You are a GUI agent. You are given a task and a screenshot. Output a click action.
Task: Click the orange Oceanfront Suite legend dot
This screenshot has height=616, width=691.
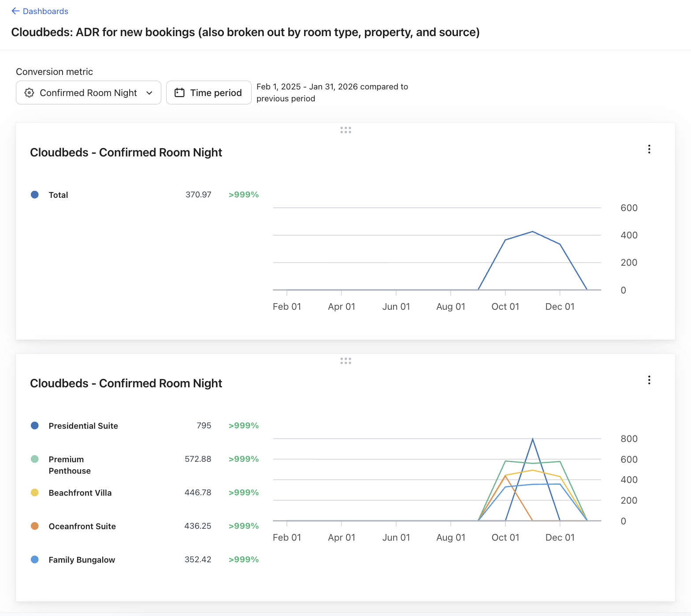coord(35,526)
